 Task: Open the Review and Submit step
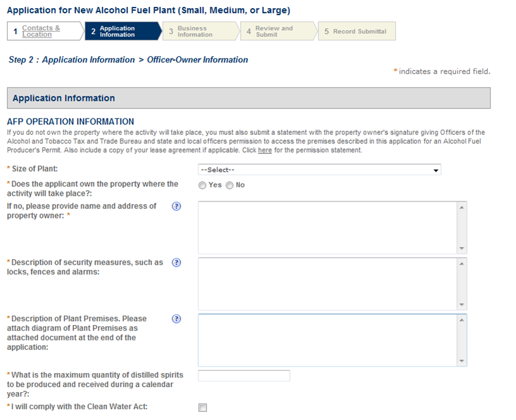(x=274, y=31)
